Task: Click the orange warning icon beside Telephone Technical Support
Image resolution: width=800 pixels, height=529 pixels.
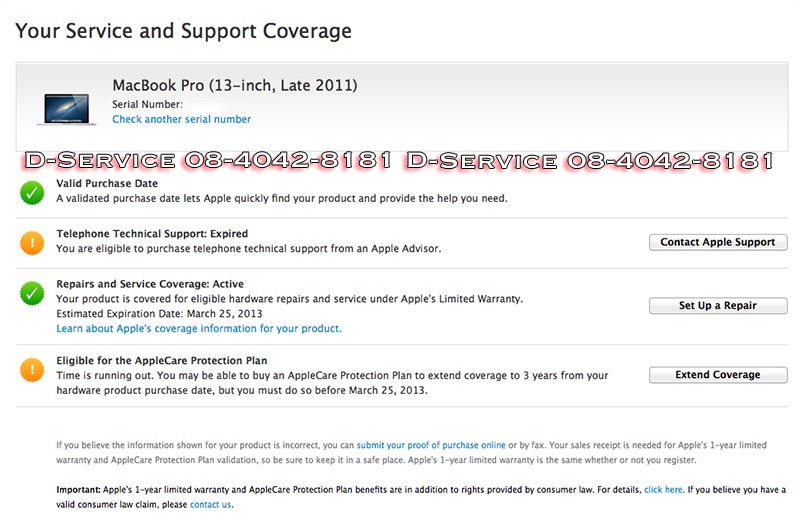Action: click(x=32, y=242)
